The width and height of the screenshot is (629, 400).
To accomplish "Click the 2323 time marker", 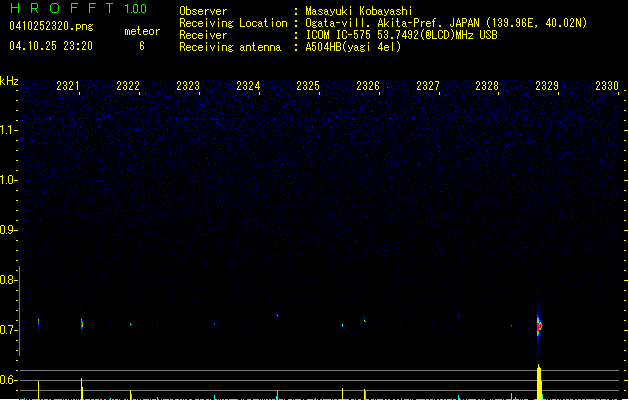I will click(x=188, y=86).
